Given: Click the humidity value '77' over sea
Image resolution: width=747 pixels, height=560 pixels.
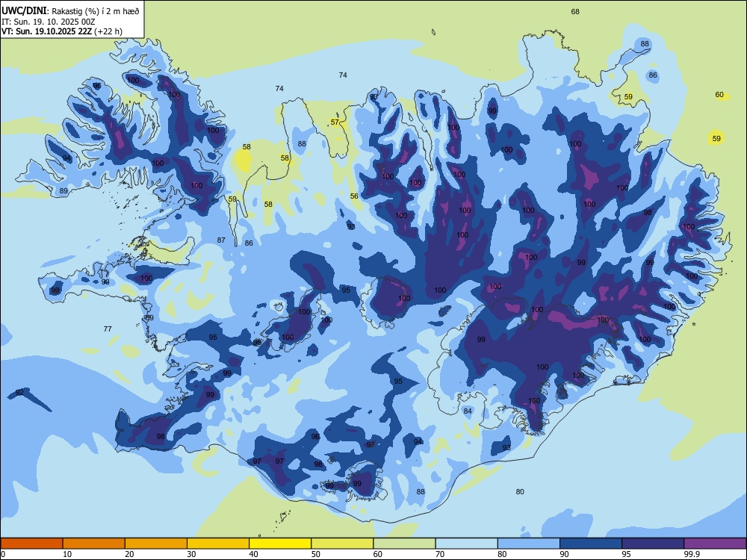Looking at the screenshot, I should click(x=108, y=329).
